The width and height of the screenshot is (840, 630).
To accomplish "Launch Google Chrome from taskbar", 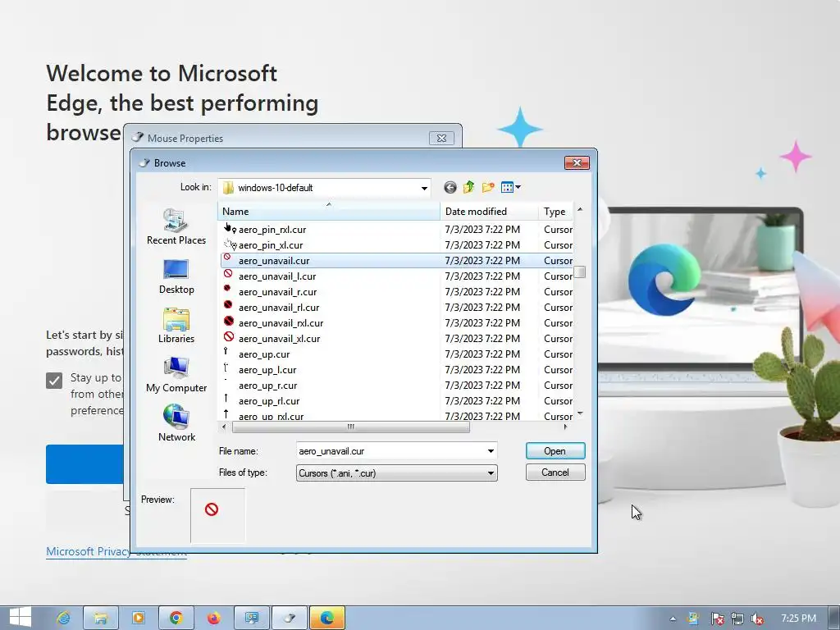I will click(176, 618).
